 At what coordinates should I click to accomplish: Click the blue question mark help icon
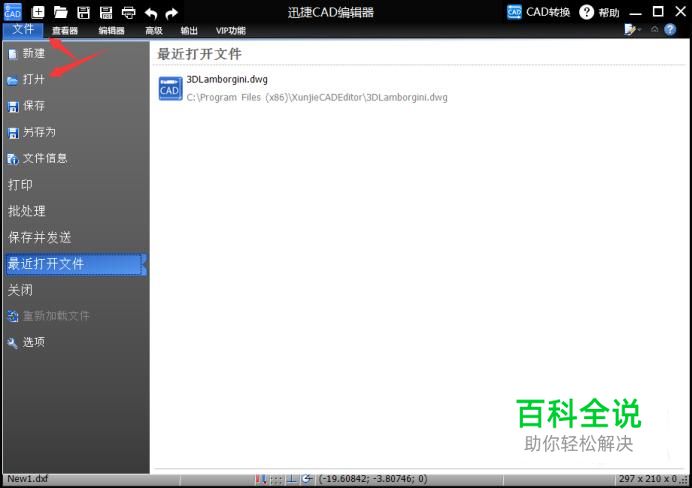point(670,30)
